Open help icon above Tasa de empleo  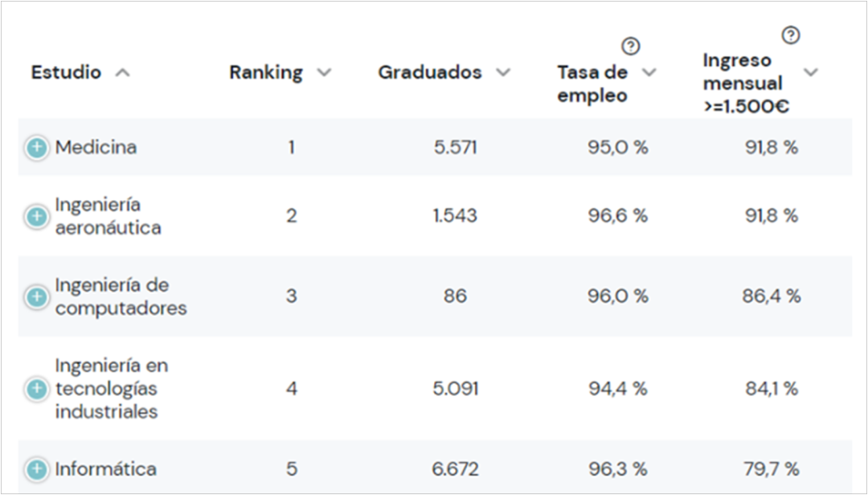pyautogui.click(x=631, y=47)
